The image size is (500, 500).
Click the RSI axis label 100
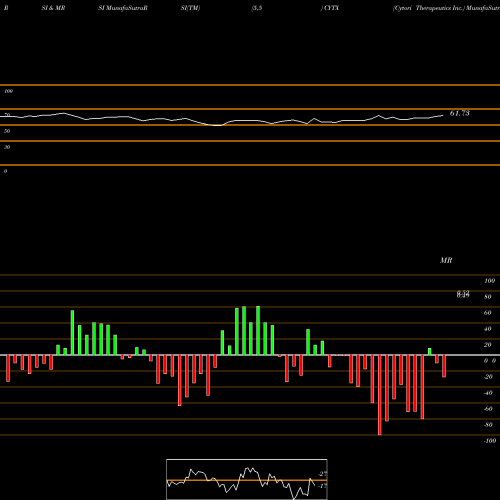8,91
